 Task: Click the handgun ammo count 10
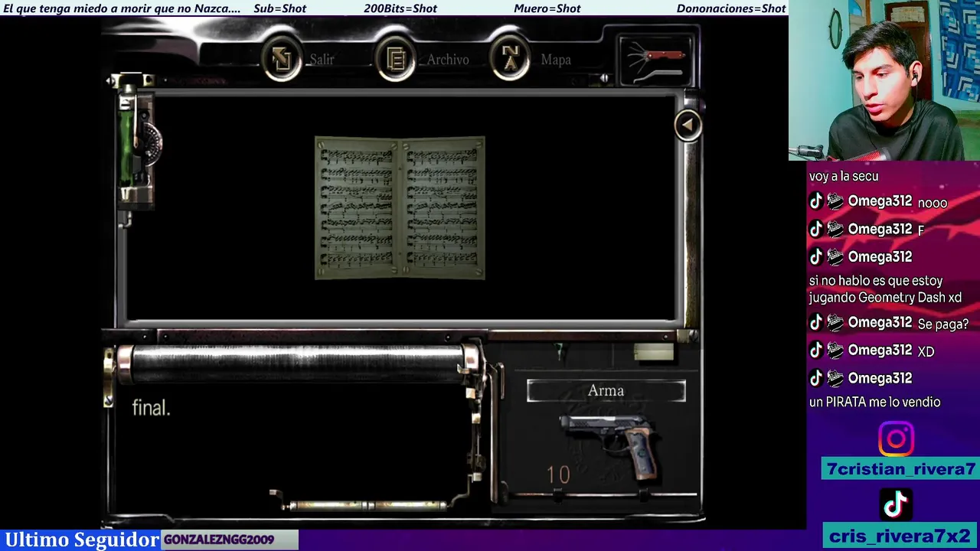(x=558, y=475)
